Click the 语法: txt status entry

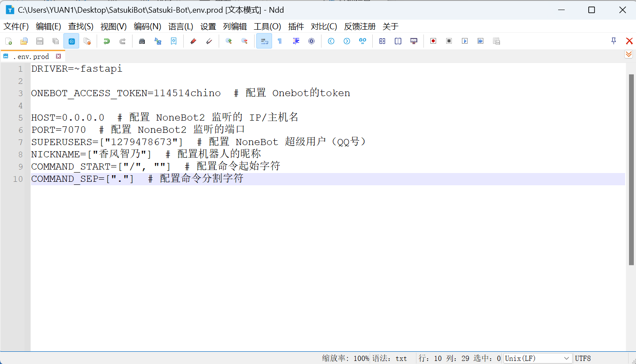coord(390,358)
